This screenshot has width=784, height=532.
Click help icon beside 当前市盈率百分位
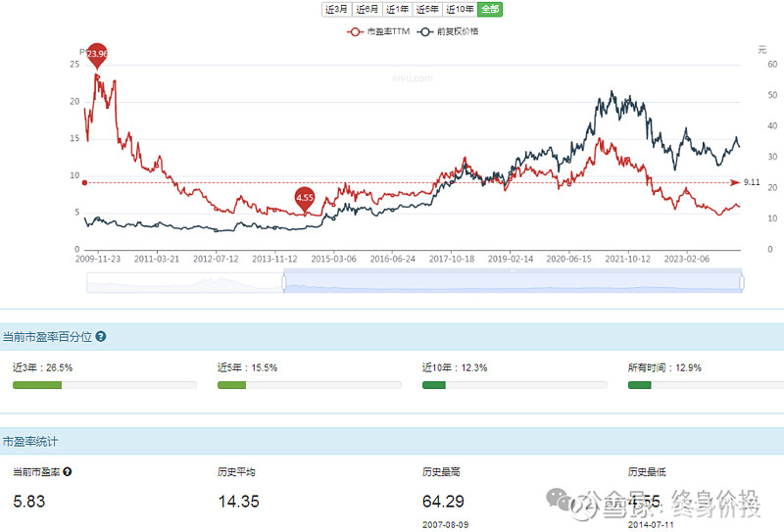pos(101,336)
